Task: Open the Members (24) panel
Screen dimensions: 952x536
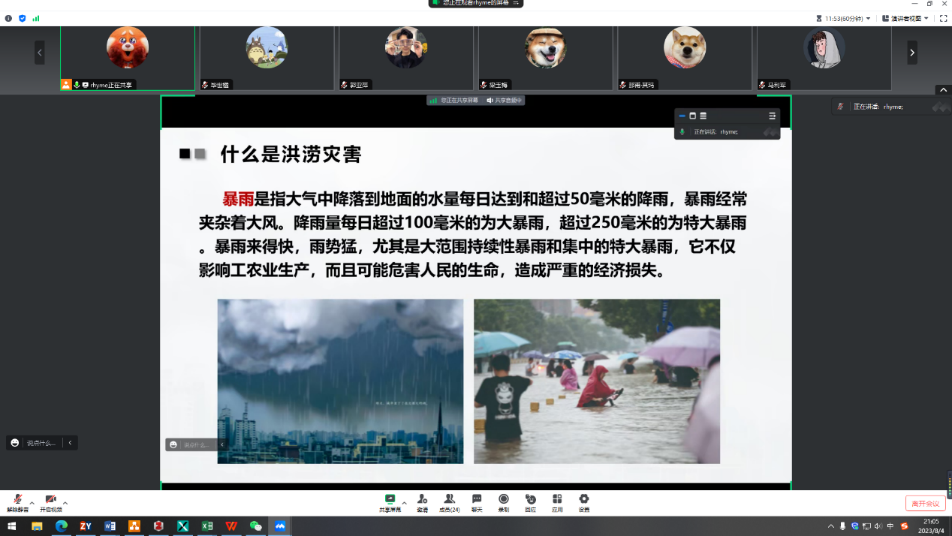Action: (x=449, y=499)
